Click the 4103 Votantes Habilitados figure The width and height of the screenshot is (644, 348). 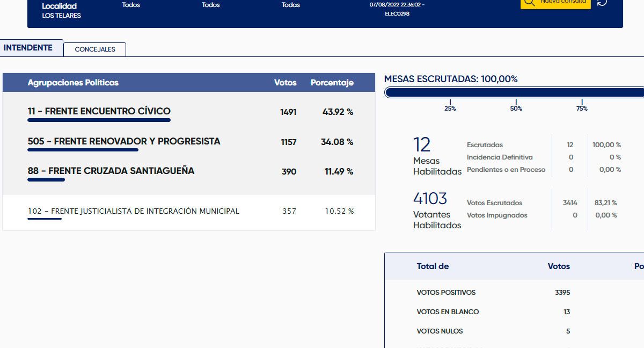[x=430, y=199]
